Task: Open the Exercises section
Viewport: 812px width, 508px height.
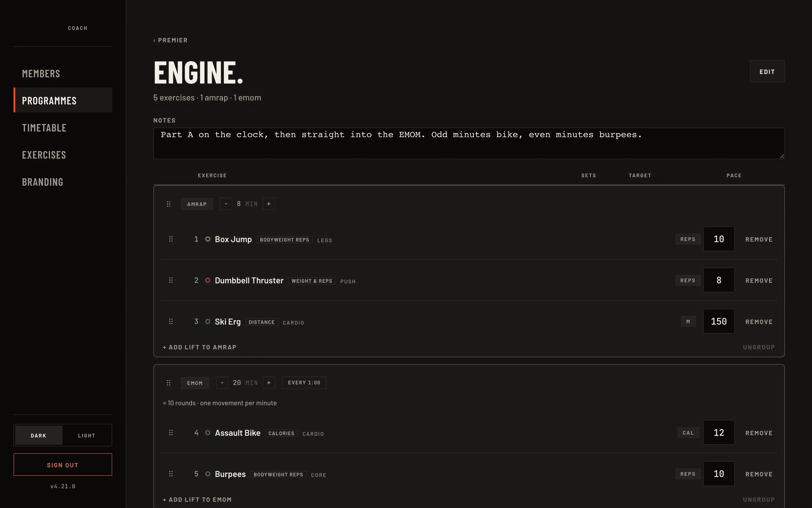Action: pos(63,155)
